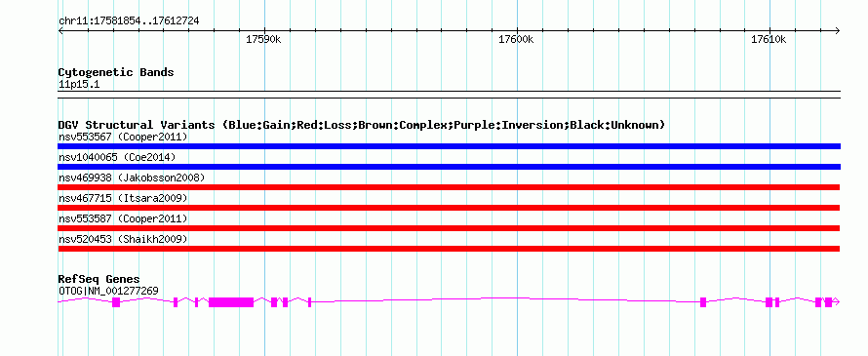Select the red loss bar under nsv520453
Viewport: 868px width, 356px height.
(x=449, y=249)
